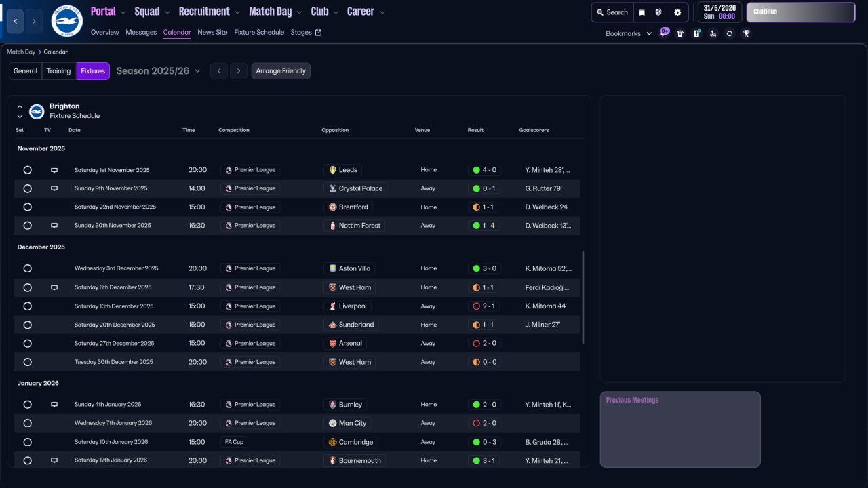Screen dimensions: 868x488
Task: Select the Man City fixture radio button
Action: coord(27,423)
